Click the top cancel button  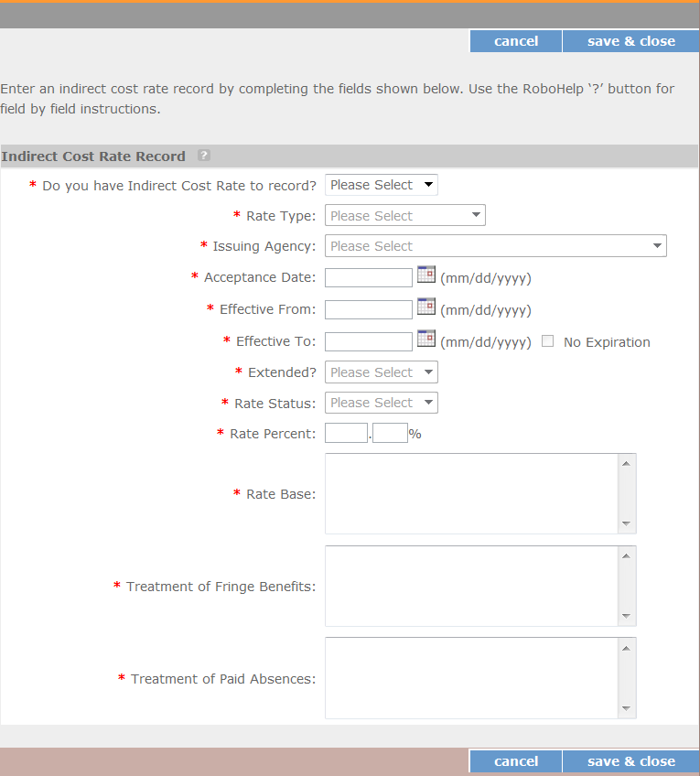click(516, 41)
